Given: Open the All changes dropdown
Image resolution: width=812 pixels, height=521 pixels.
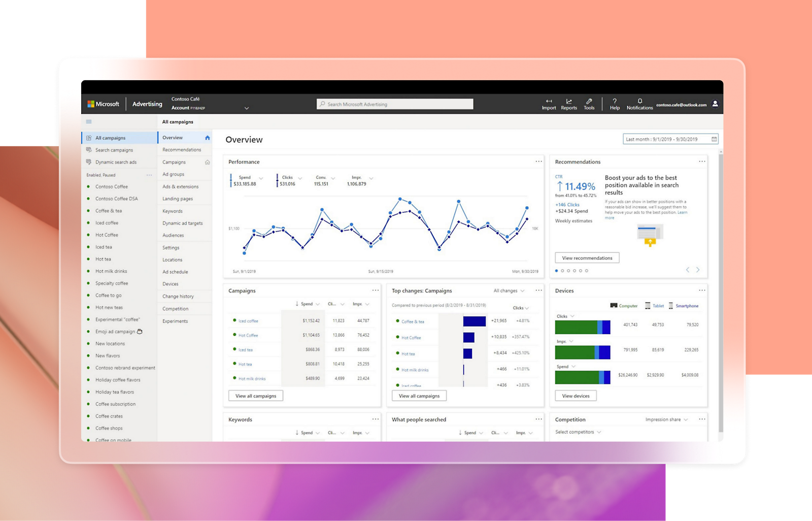Looking at the screenshot, I should click(509, 291).
